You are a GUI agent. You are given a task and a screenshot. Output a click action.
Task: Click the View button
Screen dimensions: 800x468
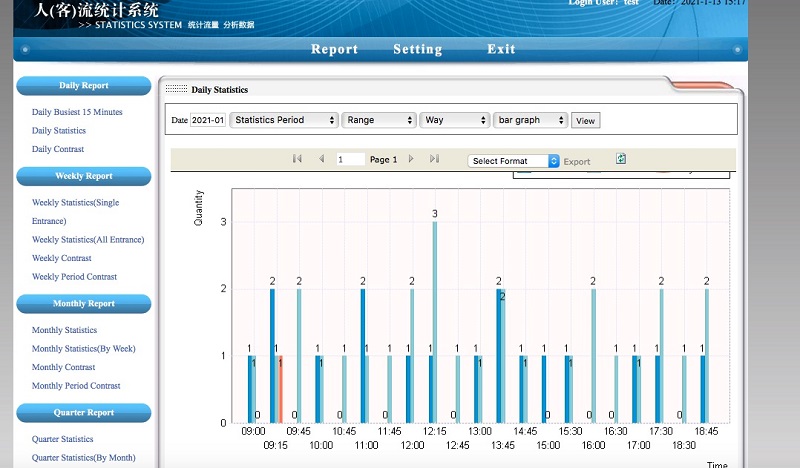coord(585,120)
